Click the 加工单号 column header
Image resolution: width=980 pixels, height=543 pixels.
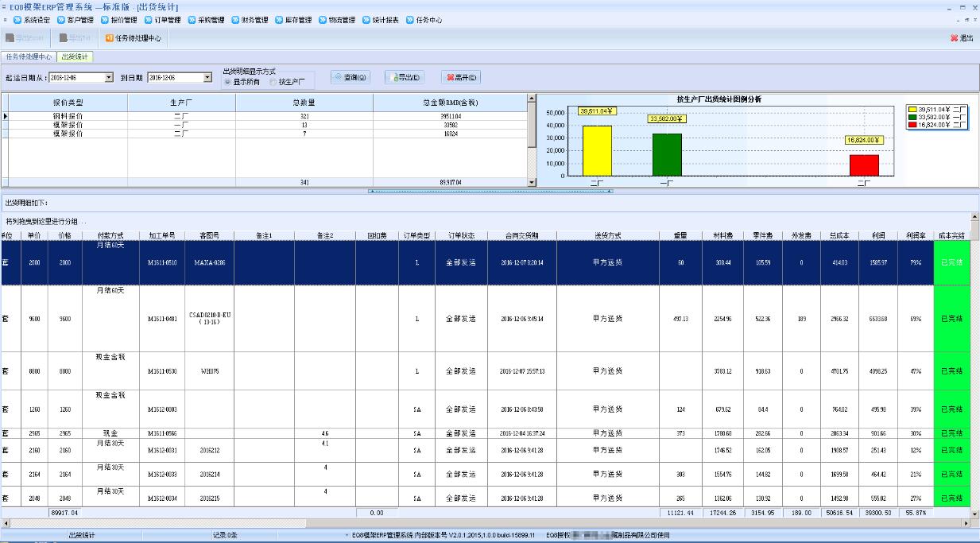pyautogui.click(x=162, y=236)
